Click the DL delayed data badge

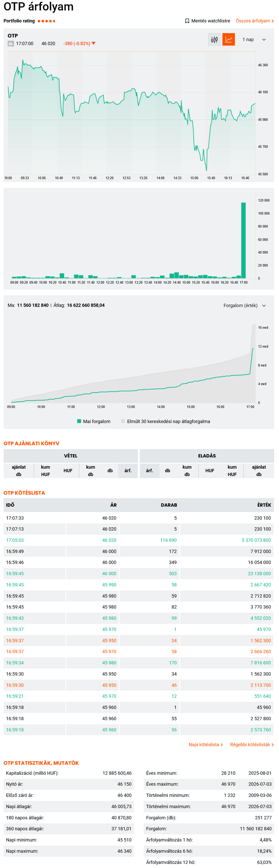pyautogui.click(x=11, y=44)
